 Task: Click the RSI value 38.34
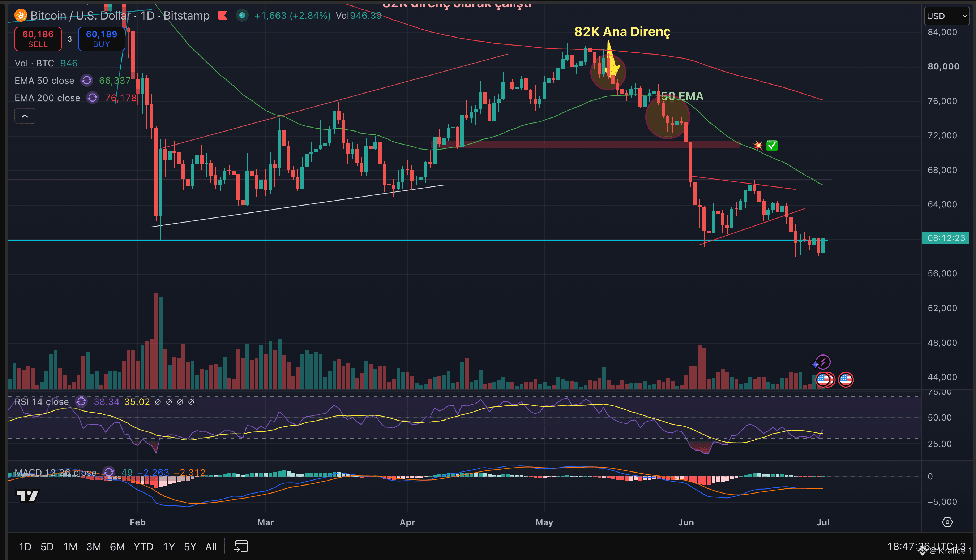coord(107,401)
